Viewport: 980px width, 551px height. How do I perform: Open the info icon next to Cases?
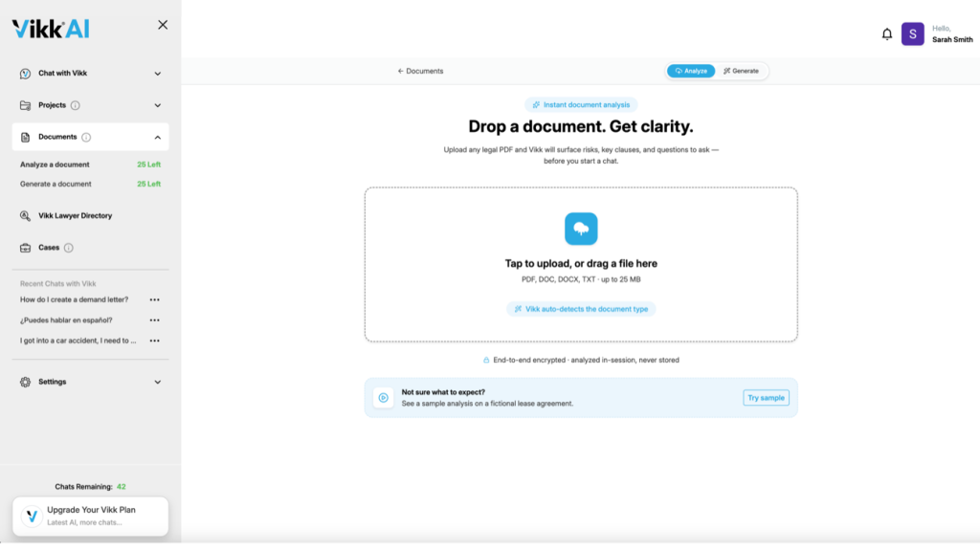point(69,248)
